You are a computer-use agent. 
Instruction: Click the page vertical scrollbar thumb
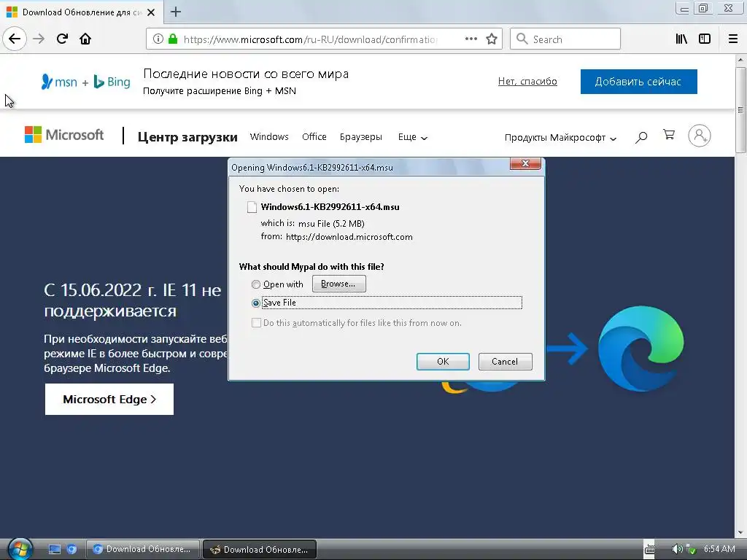coord(740,109)
